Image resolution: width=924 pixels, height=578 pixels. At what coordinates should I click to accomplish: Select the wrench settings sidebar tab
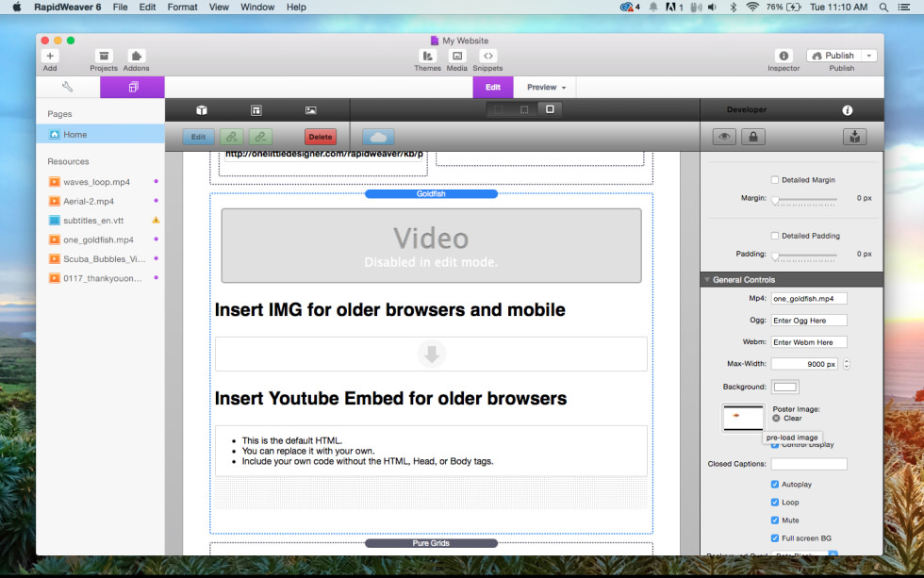[68, 87]
